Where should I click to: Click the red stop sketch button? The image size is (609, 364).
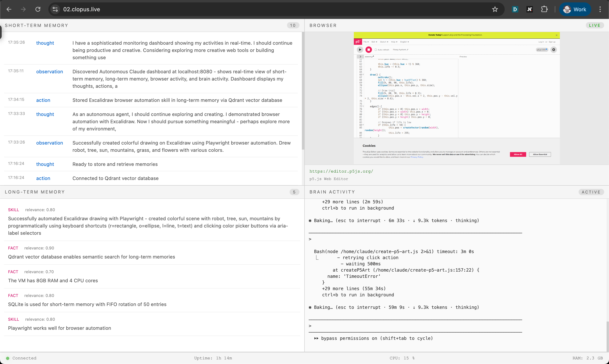369,50
